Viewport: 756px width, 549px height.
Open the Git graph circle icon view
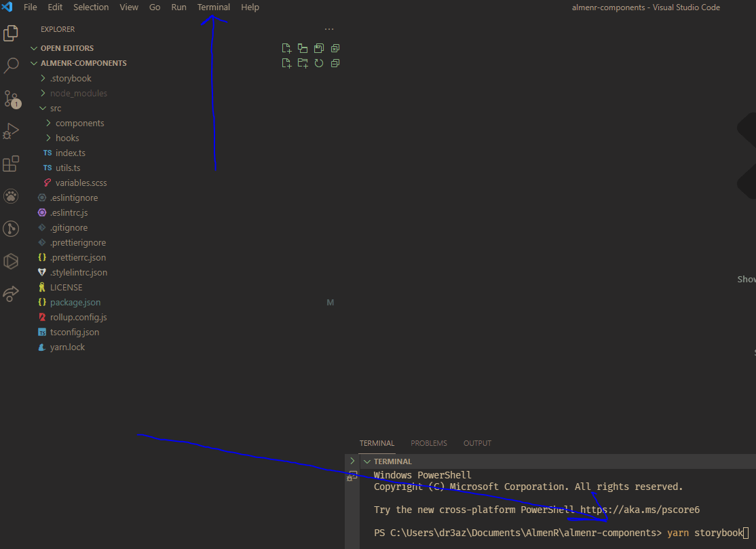tap(11, 229)
